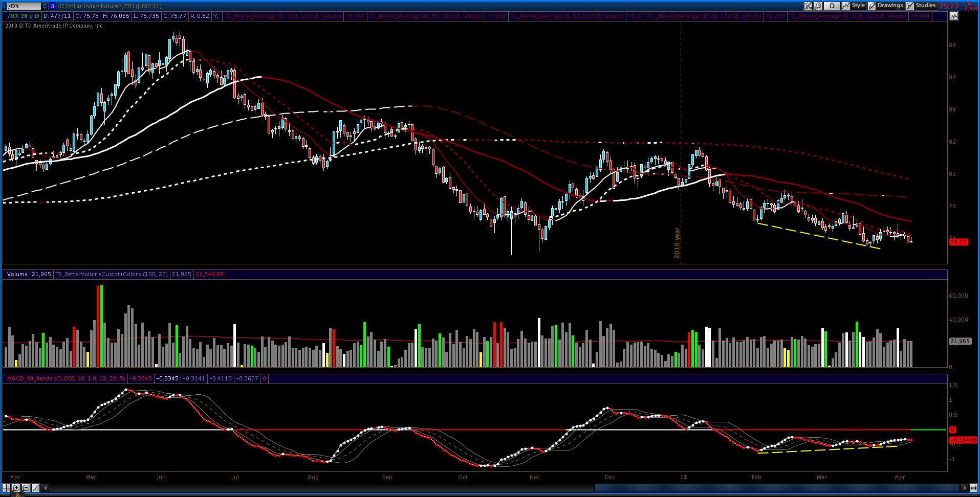
Task: Click the 20-period moving average label
Action: click(x=705, y=16)
